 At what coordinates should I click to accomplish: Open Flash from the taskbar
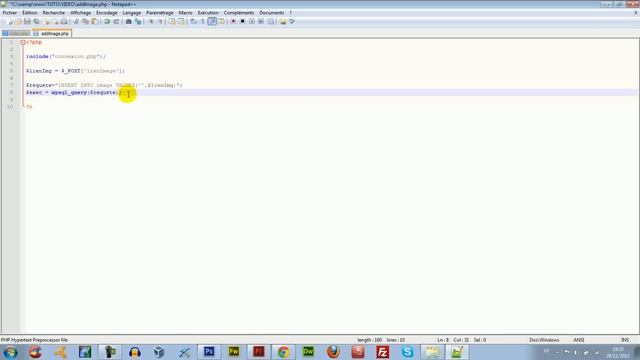point(259,352)
